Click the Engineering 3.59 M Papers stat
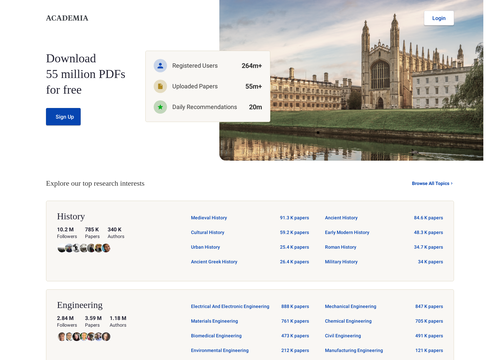 (x=93, y=321)
